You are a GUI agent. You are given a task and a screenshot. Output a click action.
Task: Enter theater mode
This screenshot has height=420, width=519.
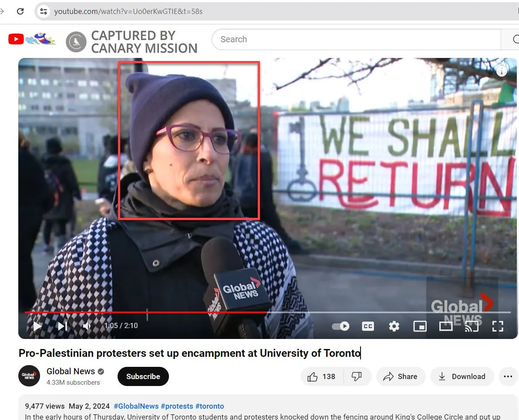pos(446,326)
